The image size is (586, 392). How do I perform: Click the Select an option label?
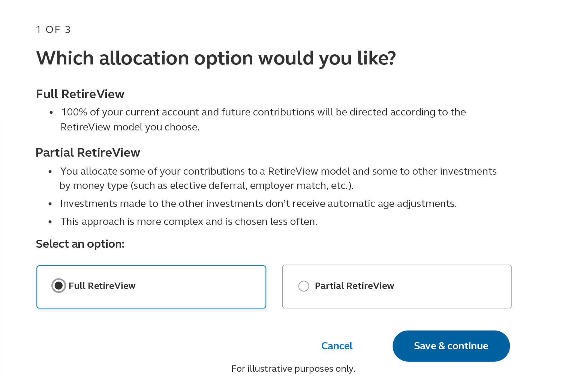point(80,244)
